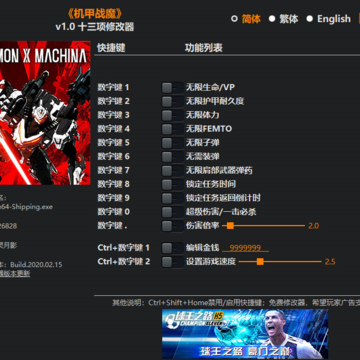Enable the 无限子弹 switch
Screen dimensions: 360x360
pos(172,143)
